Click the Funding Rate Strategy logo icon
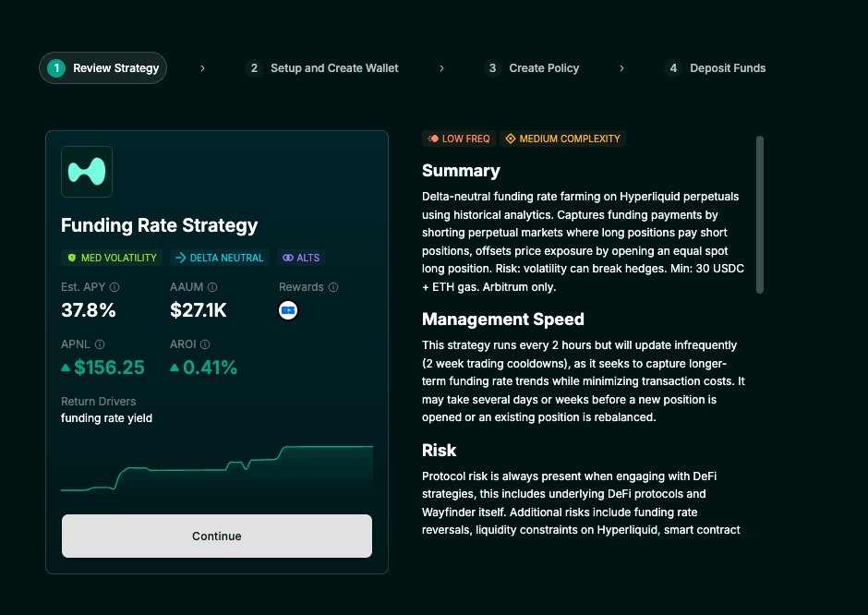 click(87, 172)
